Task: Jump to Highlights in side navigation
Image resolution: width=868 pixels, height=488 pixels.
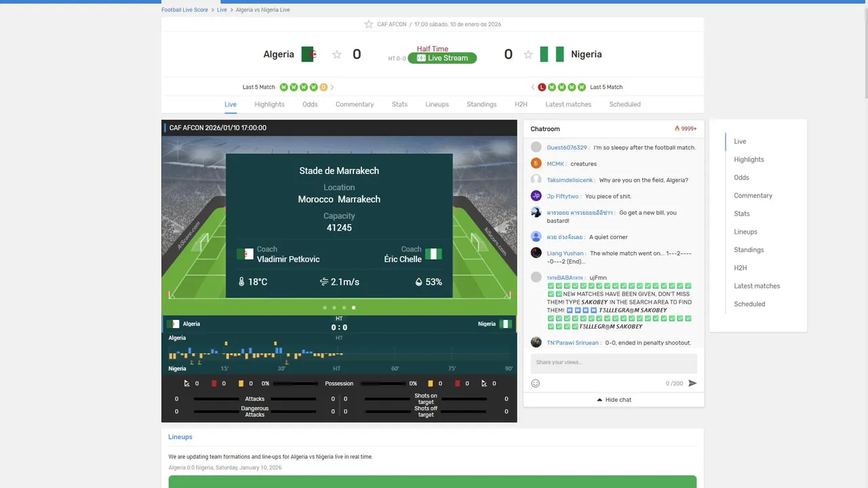Action: coord(749,160)
